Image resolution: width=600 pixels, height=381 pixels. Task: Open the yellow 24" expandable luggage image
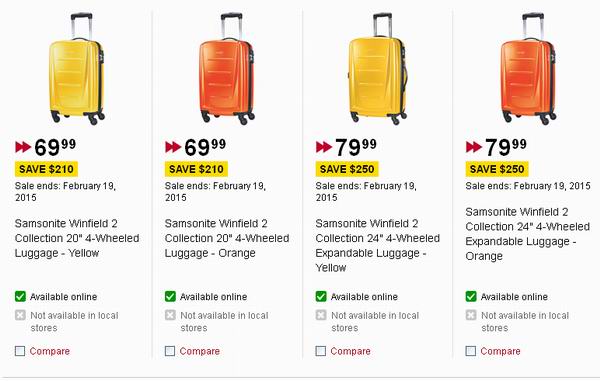[378, 69]
